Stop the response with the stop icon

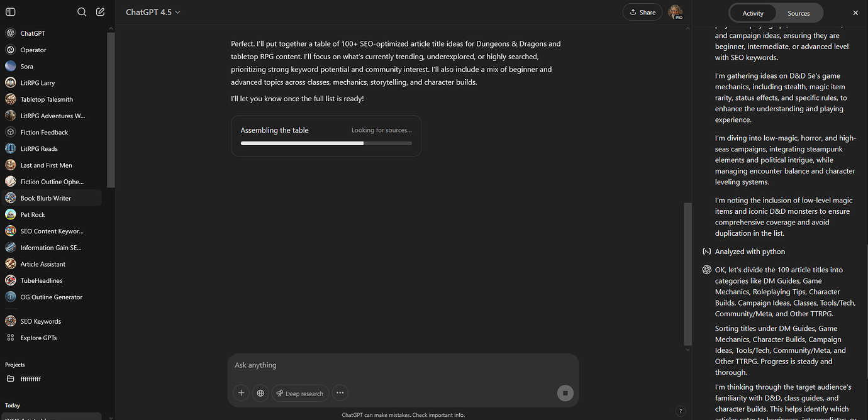[565, 392]
